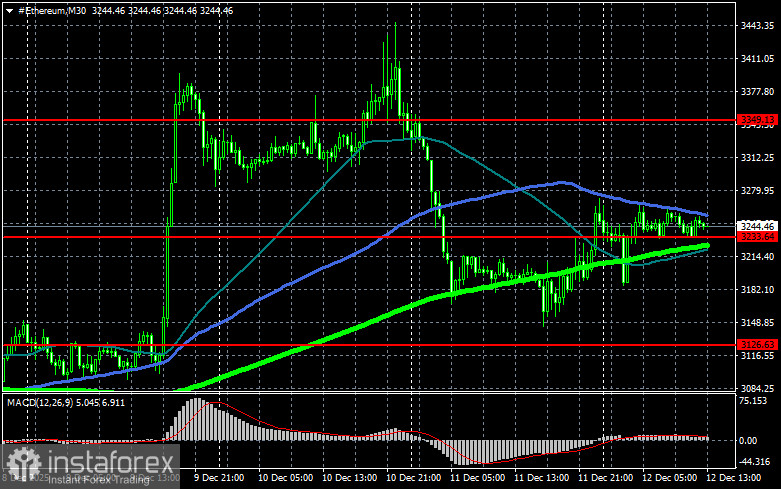Click the 3377.80 price axis value
The width and height of the screenshot is (781, 489).
pos(758,92)
